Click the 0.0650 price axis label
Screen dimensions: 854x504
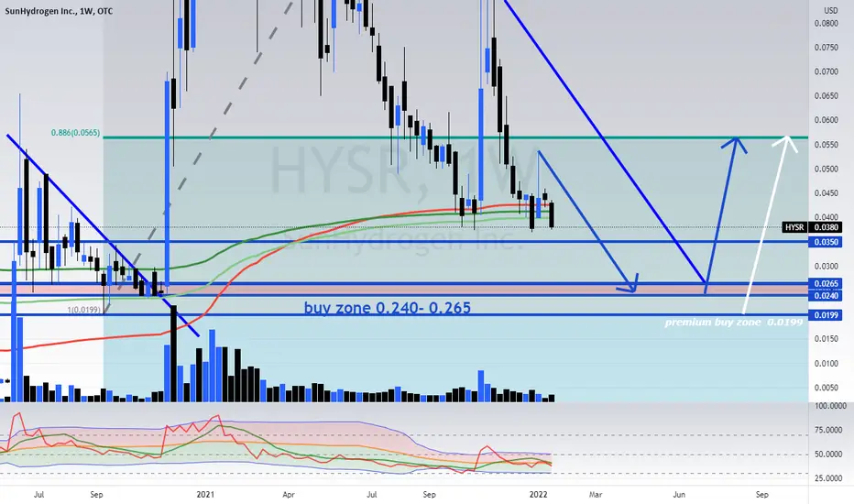point(827,96)
